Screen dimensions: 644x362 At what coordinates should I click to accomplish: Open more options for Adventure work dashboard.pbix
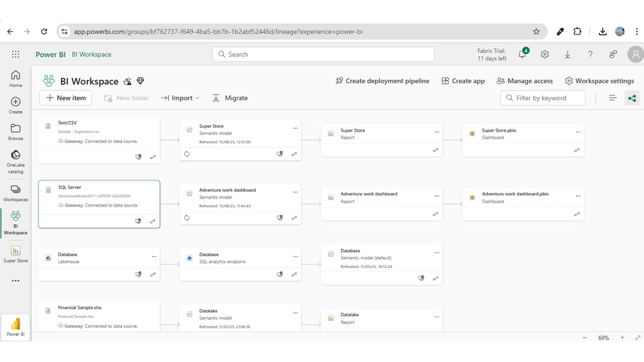coord(578,196)
